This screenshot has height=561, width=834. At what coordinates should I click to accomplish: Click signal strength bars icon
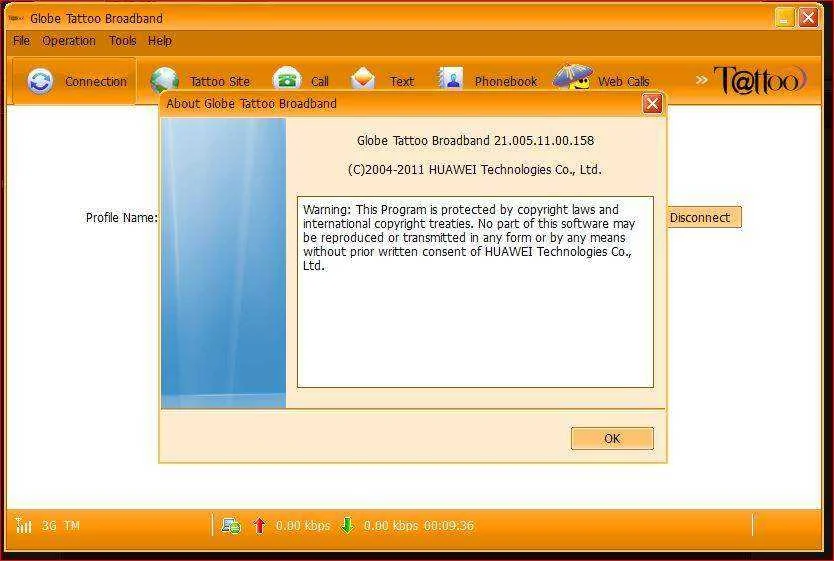pos(23,525)
